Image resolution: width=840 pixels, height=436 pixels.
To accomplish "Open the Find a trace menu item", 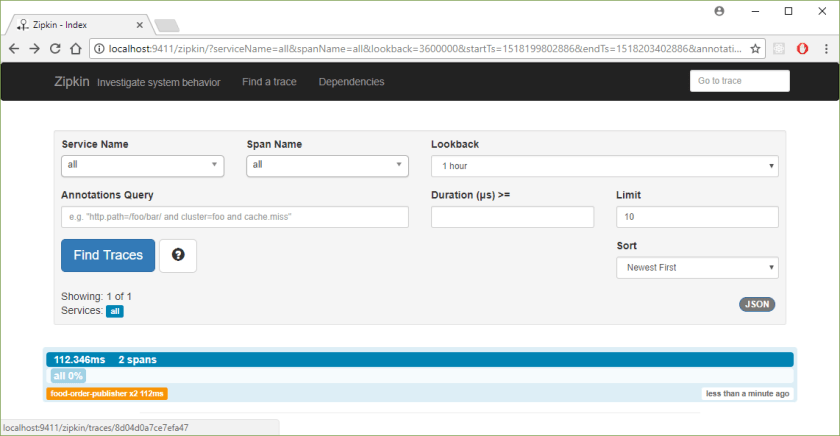I will pyautogui.click(x=269, y=82).
